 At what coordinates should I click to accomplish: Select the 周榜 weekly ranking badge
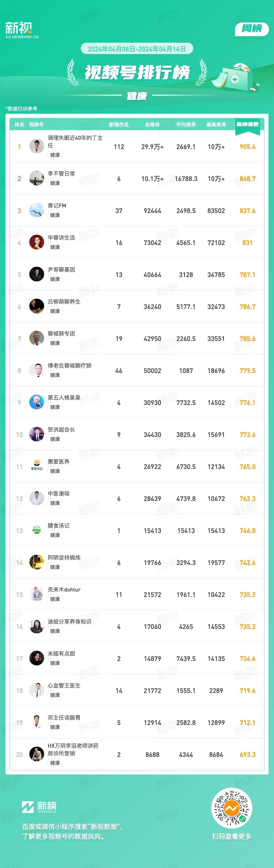pyautogui.click(x=252, y=29)
